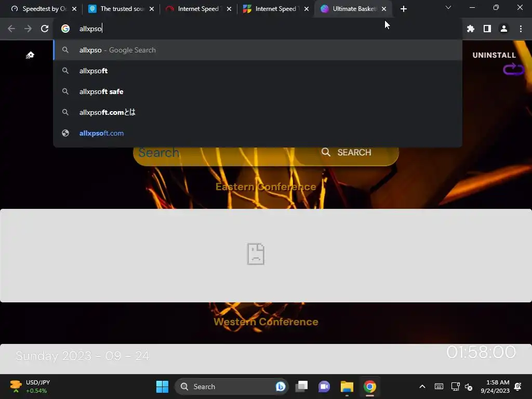Image resolution: width=532 pixels, height=399 pixels.
Task: Click the sad-face broken page icon
Action: click(x=256, y=254)
